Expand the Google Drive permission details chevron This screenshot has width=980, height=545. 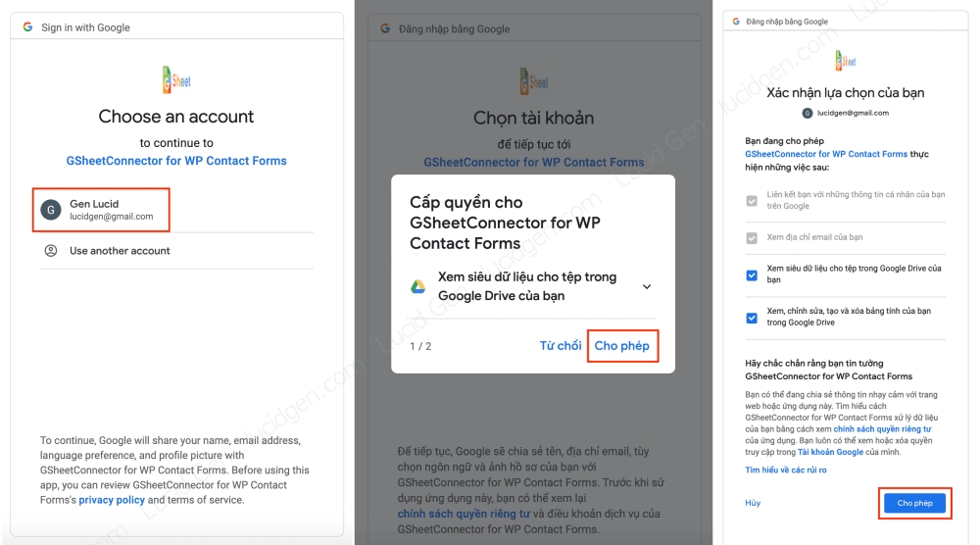click(x=647, y=287)
